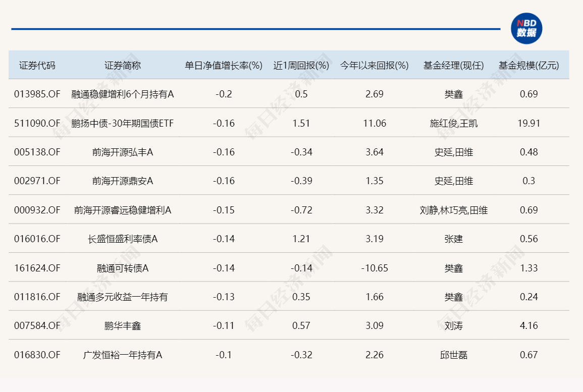The width and height of the screenshot is (583, 392).
Task: Click the 19.91 fund size value
Action: [x=528, y=123]
